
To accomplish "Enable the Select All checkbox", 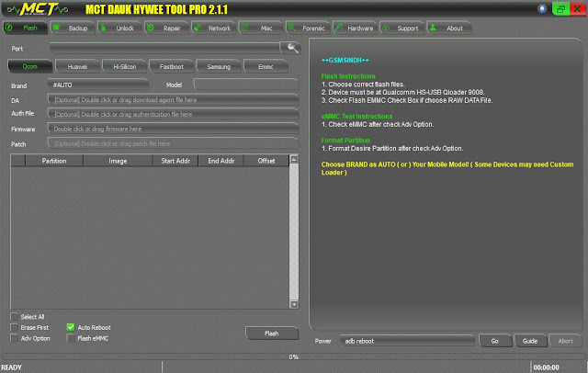I will click(15, 316).
